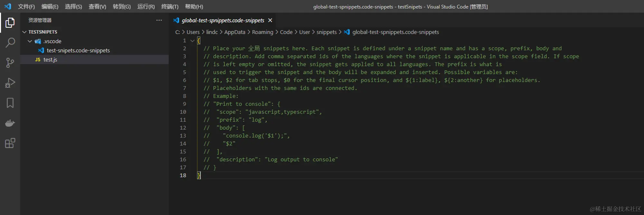Click the JS icon next to test.js
This screenshot has width=644, height=215.
pos(38,60)
